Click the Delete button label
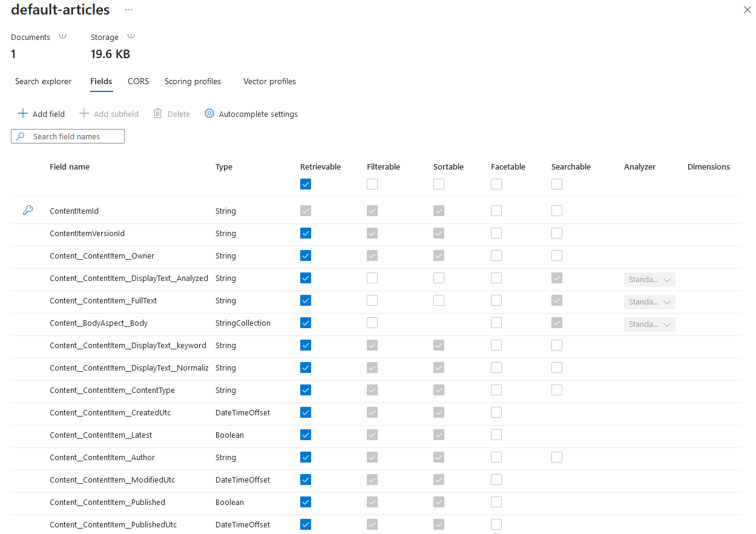Image resolution: width=756 pixels, height=534 pixels. click(x=179, y=114)
